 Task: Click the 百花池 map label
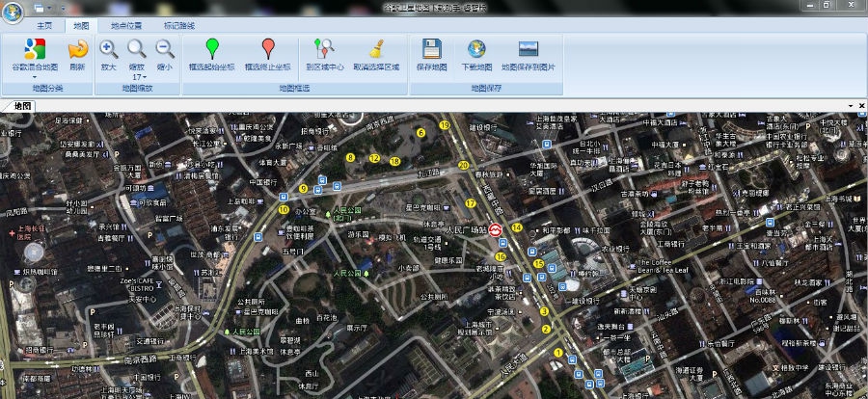(327, 318)
